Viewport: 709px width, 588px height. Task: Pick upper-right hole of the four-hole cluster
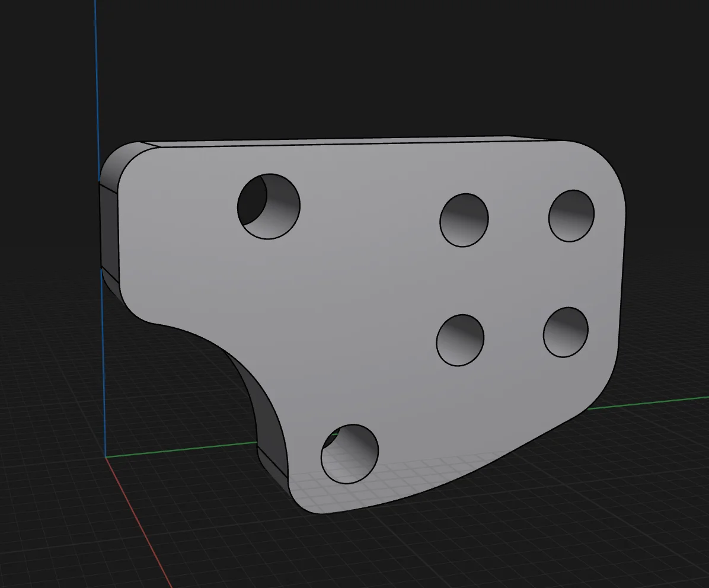pyautogui.click(x=571, y=216)
